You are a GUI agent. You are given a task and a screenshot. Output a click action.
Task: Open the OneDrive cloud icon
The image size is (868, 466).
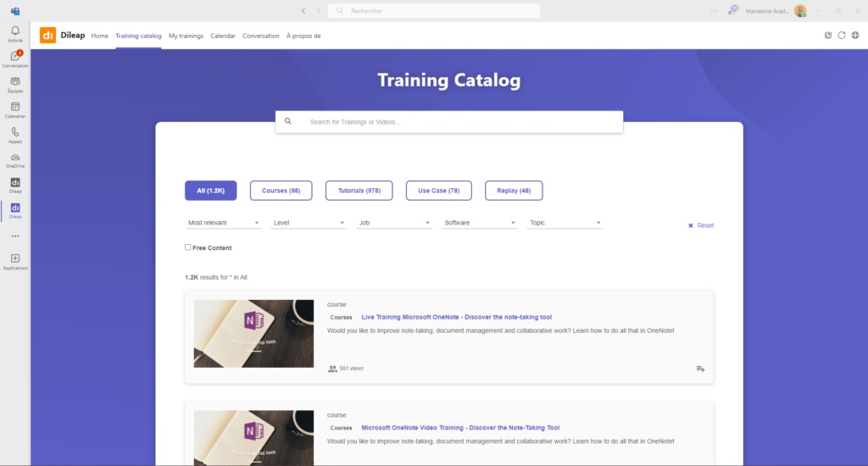pyautogui.click(x=15, y=158)
